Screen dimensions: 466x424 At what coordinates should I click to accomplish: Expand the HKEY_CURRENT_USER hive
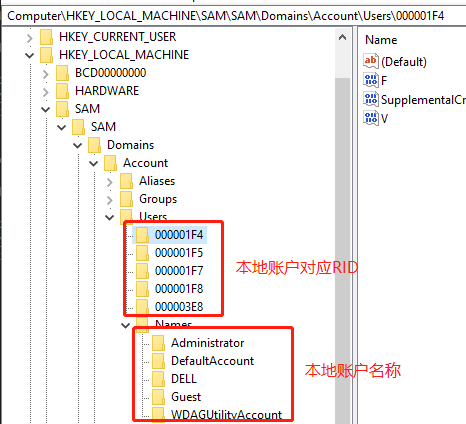(x=30, y=38)
